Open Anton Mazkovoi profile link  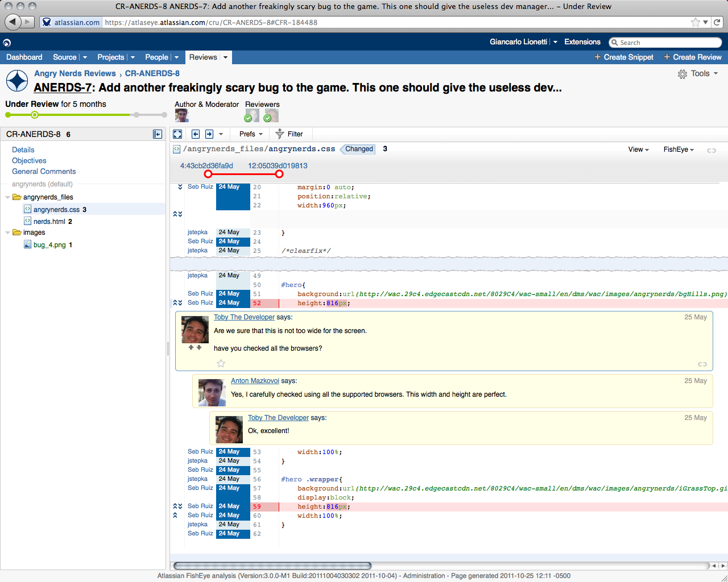[255, 381]
